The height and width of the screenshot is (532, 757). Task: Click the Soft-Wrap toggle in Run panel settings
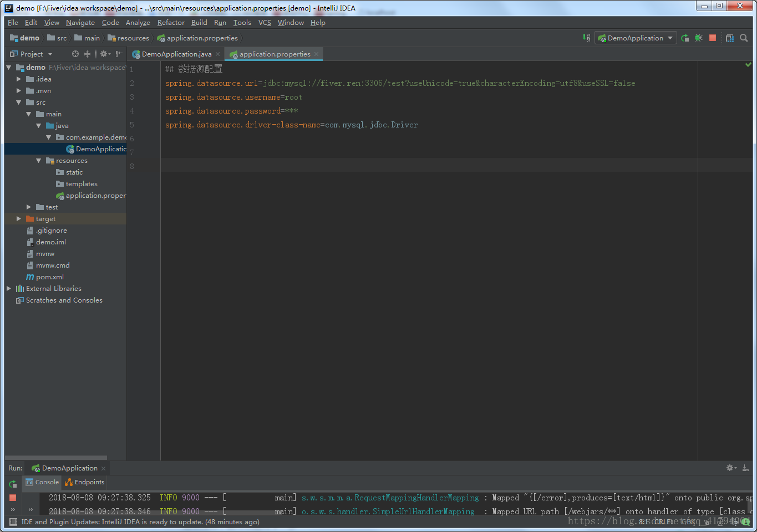[731, 468]
